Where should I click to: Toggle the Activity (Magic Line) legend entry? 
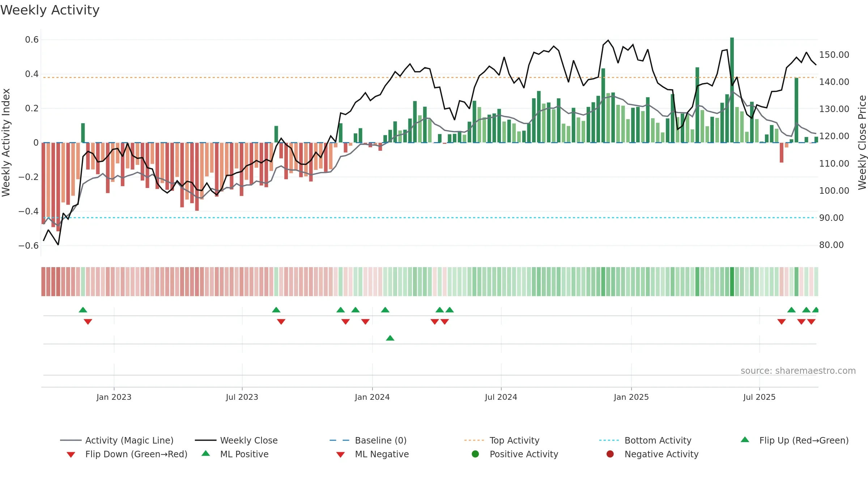pyautogui.click(x=117, y=440)
